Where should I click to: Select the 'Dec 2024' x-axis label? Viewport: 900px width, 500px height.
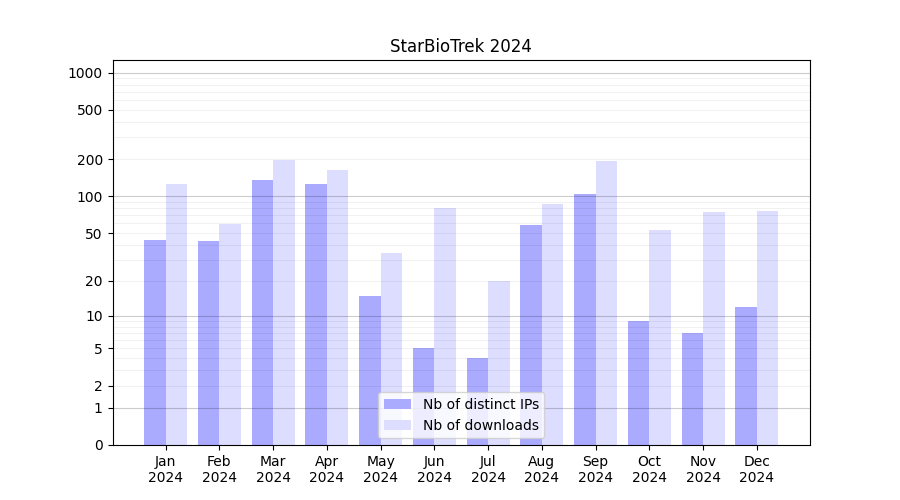coord(757,469)
